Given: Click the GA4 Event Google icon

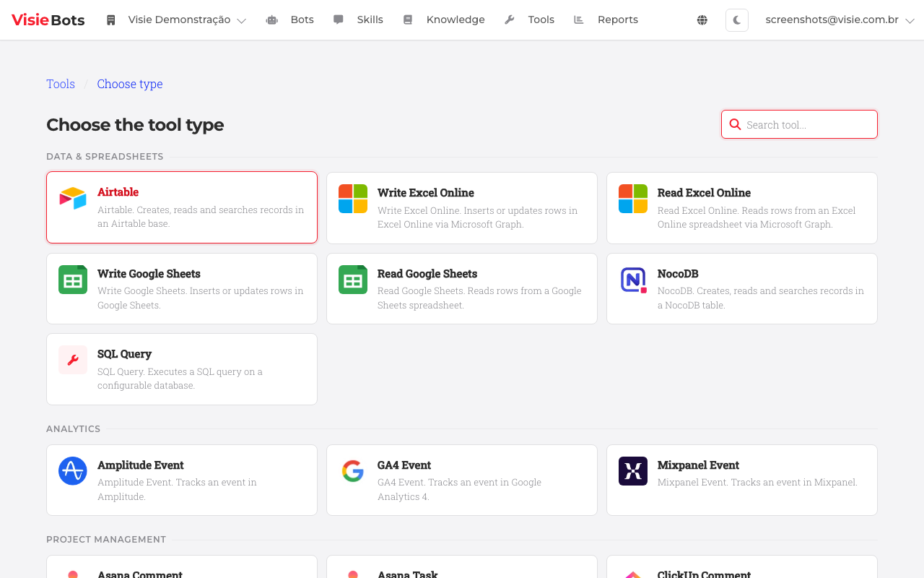Looking at the screenshot, I should pos(353,471).
